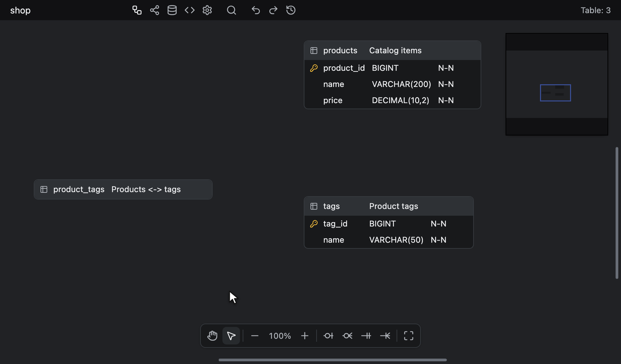Image resolution: width=621 pixels, height=364 pixels.
Task: Click the minimap viewport rectangle
Action: click(x=555, y=93)
